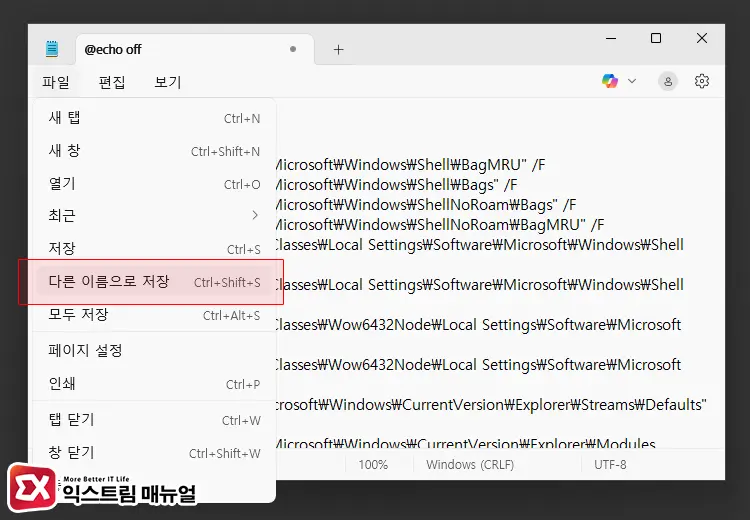Choose 새 탭 menu item
The image size is (750, 520).
point(154,118)
